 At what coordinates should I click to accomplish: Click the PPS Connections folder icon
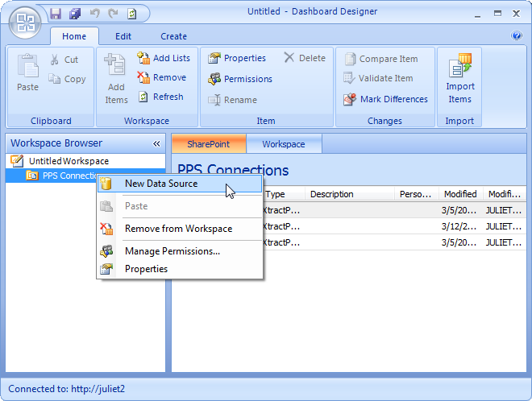coord(32,176)
